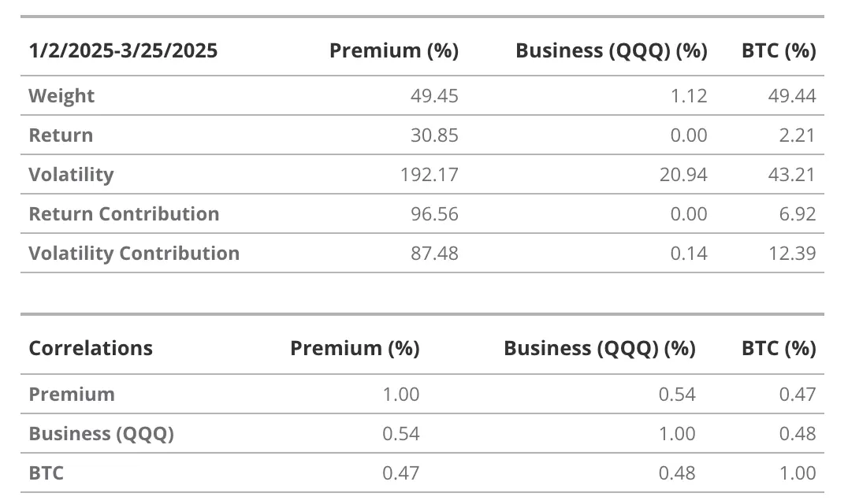Image resolution: width=848 pixels, height=504 pixels.
Task: Click Premium (%) header in the top table
Action: [x=393, y=51]
